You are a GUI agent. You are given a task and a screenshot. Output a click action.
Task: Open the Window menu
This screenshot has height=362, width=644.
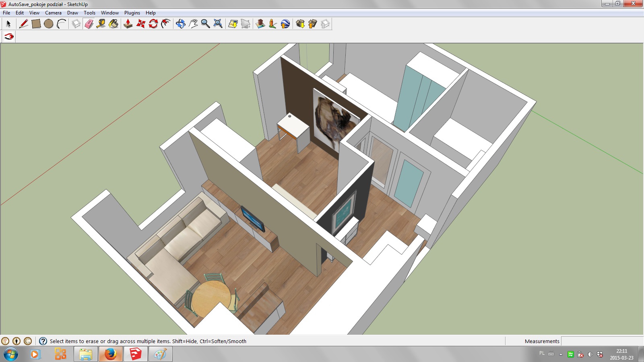pyautogui.click(x=109, y=13)
